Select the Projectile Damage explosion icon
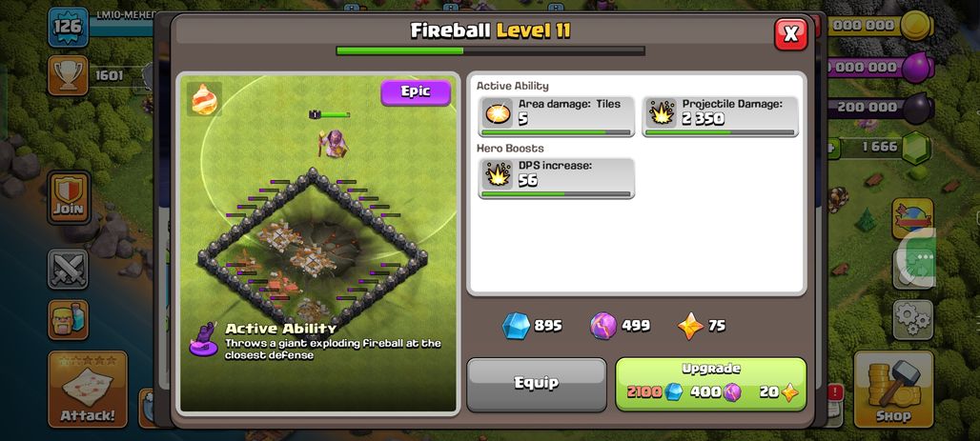The width and height of the screenshot is (980, 441). 662,113
